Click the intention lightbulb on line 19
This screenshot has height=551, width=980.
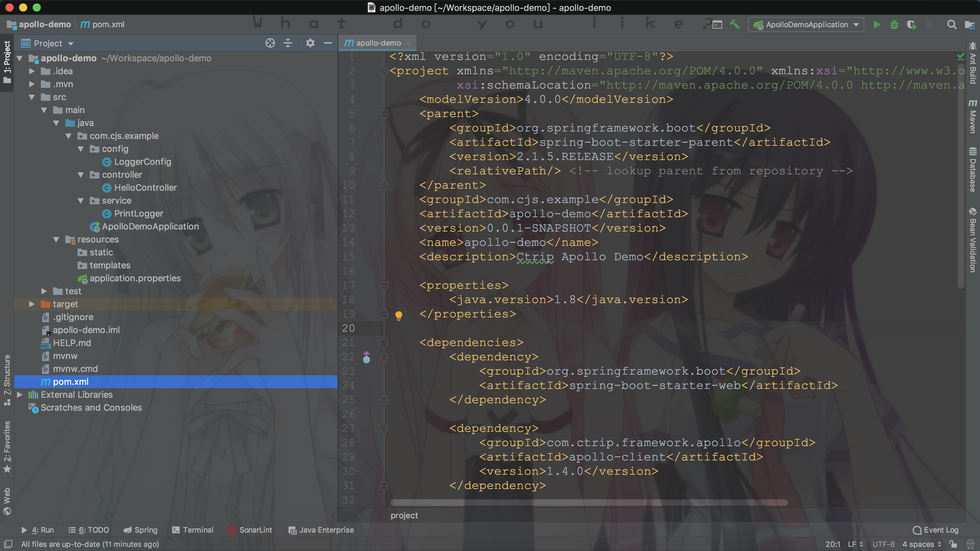[399, 315]
